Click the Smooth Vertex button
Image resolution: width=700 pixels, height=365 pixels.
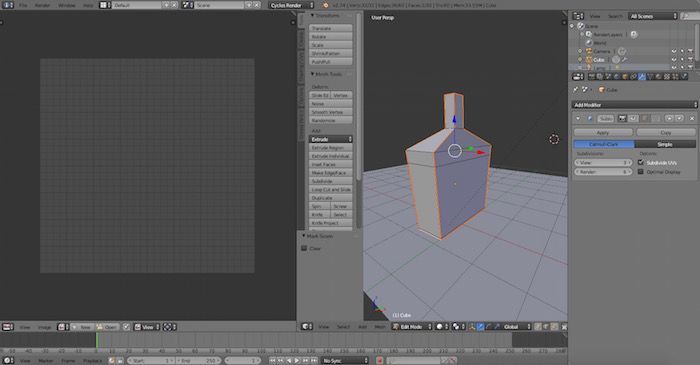click(x=331, y=112)
